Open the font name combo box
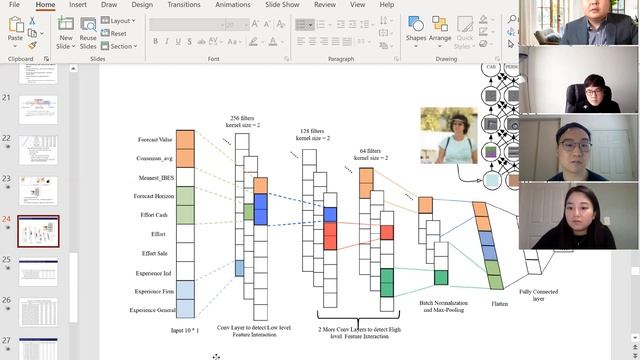Screen dimensions: 640x360 coord(188,25)
